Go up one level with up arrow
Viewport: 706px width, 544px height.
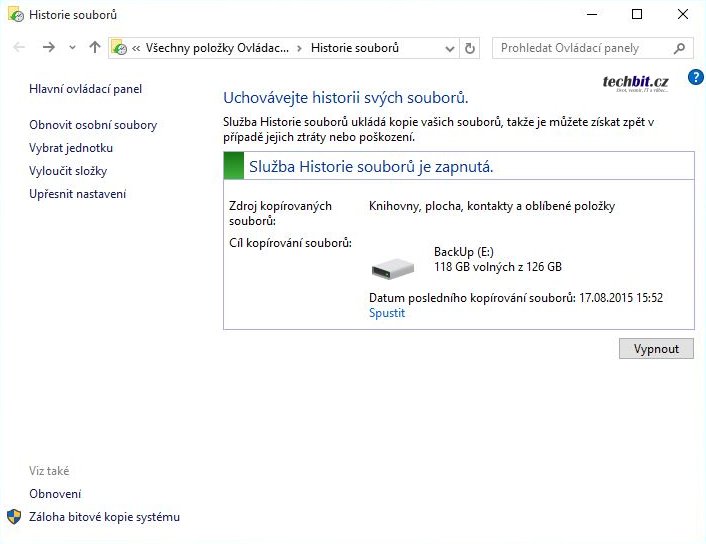click(x=95, y=48)
